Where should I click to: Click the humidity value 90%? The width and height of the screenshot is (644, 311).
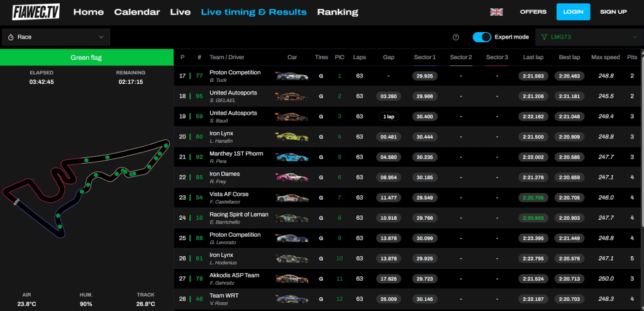[x=86, y=304]
